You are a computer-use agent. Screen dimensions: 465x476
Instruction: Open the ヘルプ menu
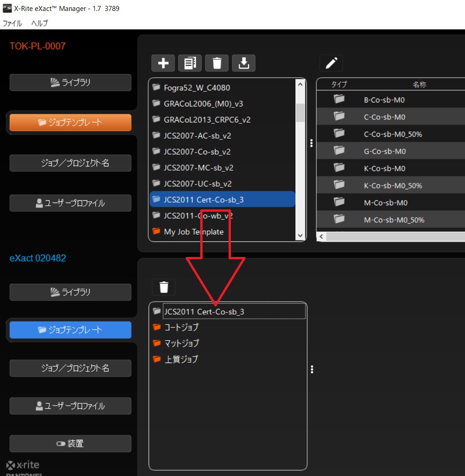point(39,23)
